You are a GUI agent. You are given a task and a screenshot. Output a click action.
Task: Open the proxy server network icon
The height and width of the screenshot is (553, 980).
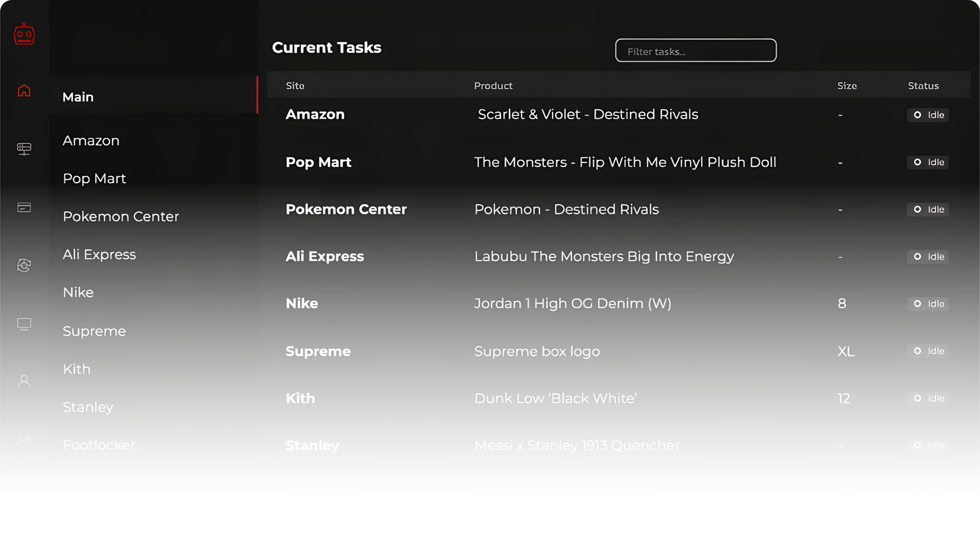coord(24,149)
